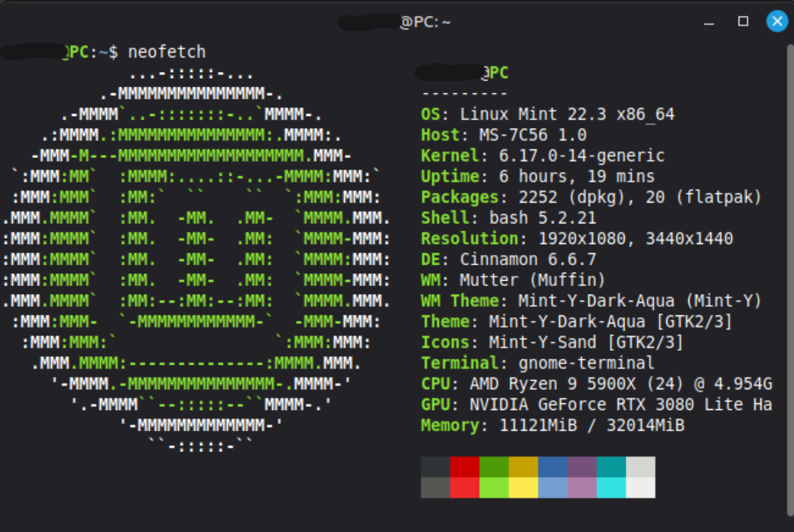Click the dark red color block
This screenshot has height=532, width=794.
click(465, 467)
